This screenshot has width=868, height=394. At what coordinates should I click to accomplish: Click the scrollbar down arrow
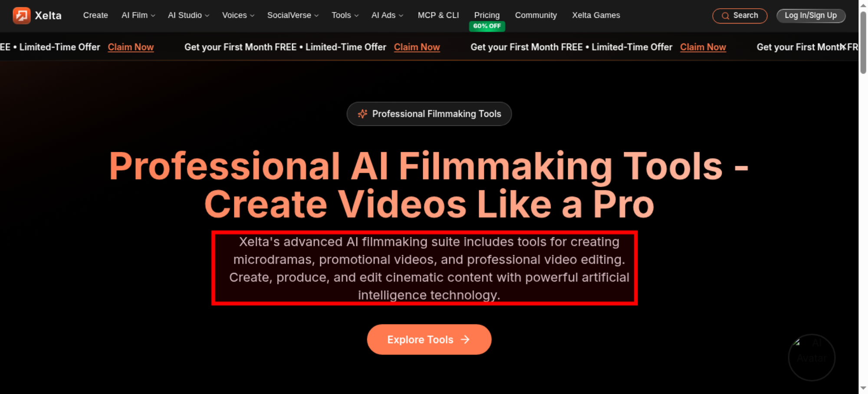point(863,388)
